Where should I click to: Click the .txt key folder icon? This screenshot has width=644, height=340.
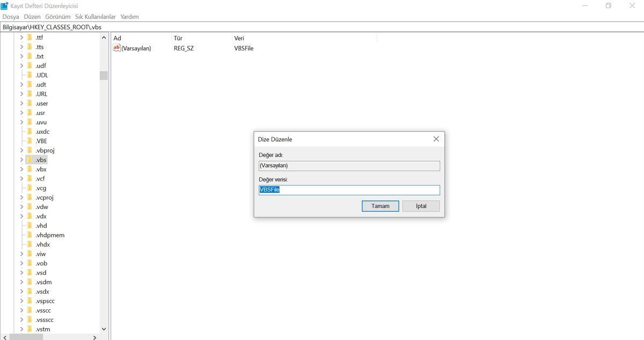pyautogui.click(x=30, y=56)
